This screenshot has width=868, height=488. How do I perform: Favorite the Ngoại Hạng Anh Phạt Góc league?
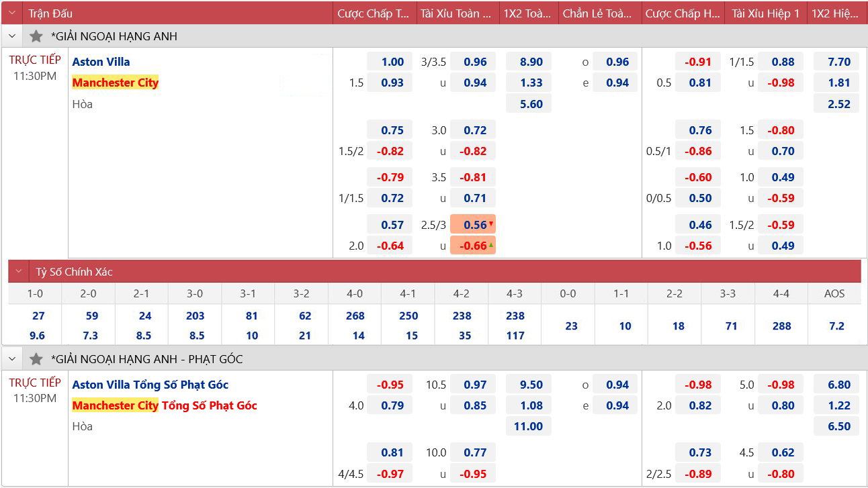[36, 359]
